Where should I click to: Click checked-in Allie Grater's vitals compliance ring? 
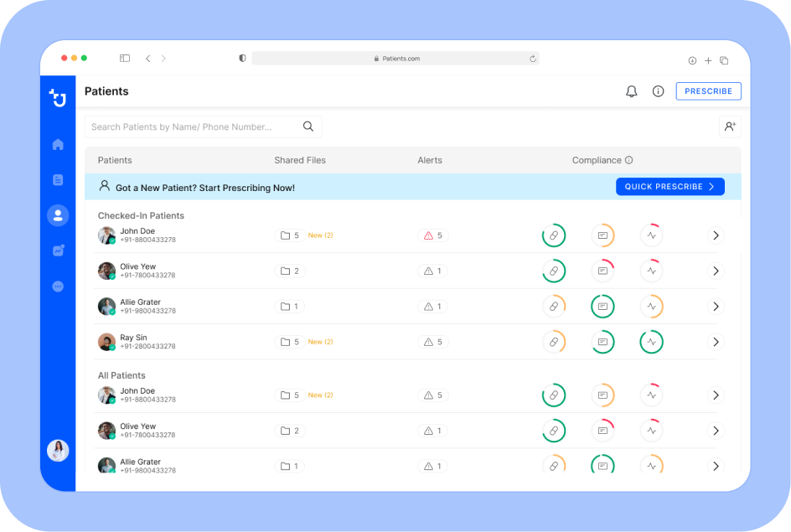651,306
